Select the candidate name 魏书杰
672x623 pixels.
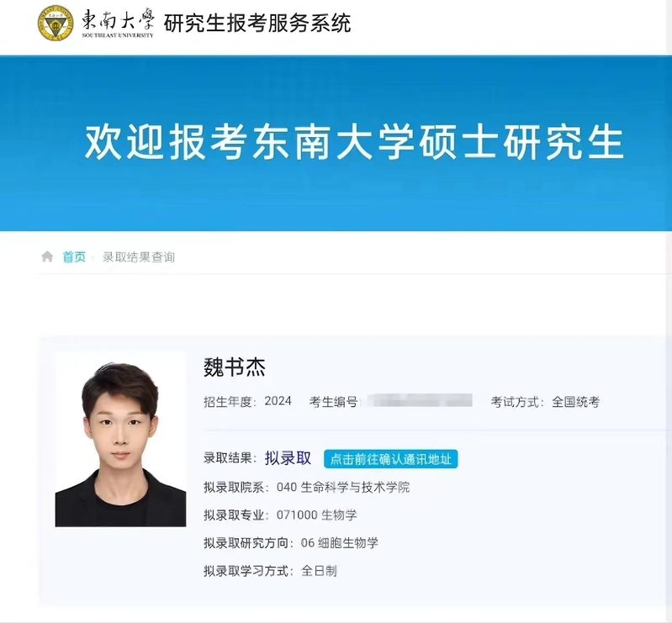click(x=235, y=367)
